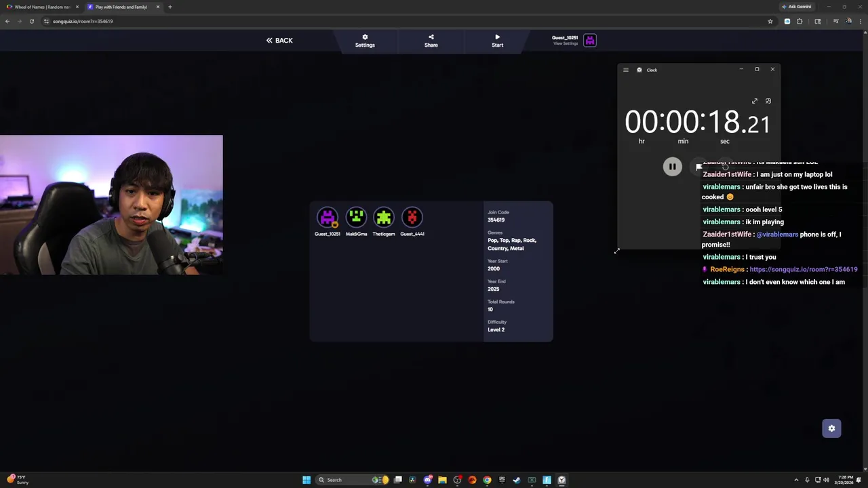Click the browser forward arrow
Image resolution: width=868 pixels, height=488 pixels.
[20, 21]
